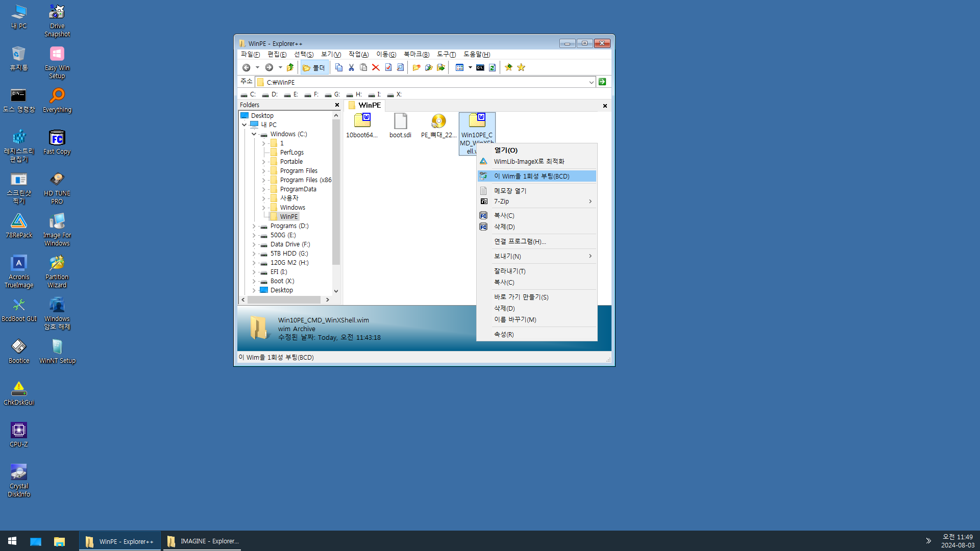Select the PE_뼈대_22 disc image file
The height and width of the screenshot is (551, 980).
click(438, 126)
